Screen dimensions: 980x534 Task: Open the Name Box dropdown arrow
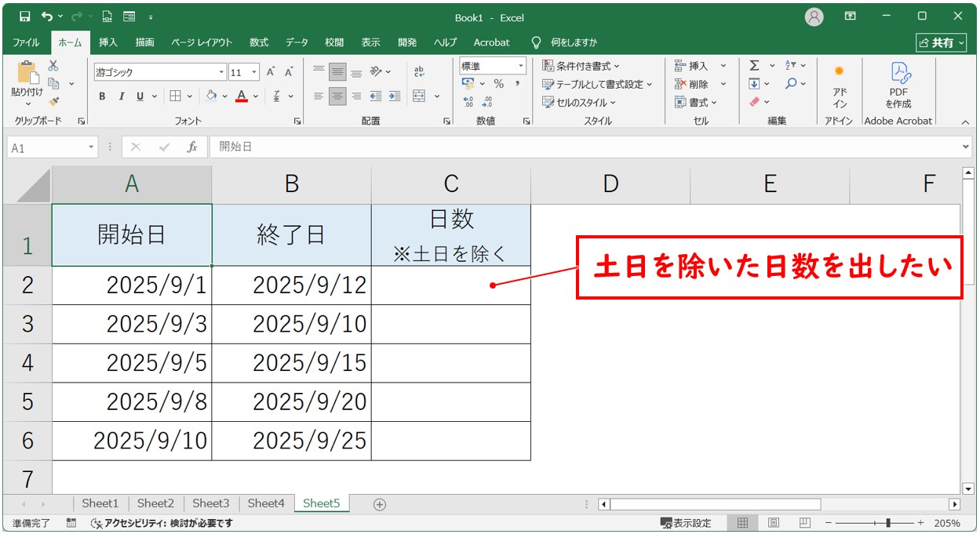[x=91, y=147]
